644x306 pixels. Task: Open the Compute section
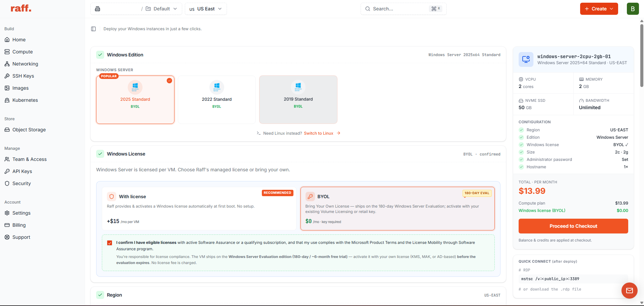[x=23, y=52]
